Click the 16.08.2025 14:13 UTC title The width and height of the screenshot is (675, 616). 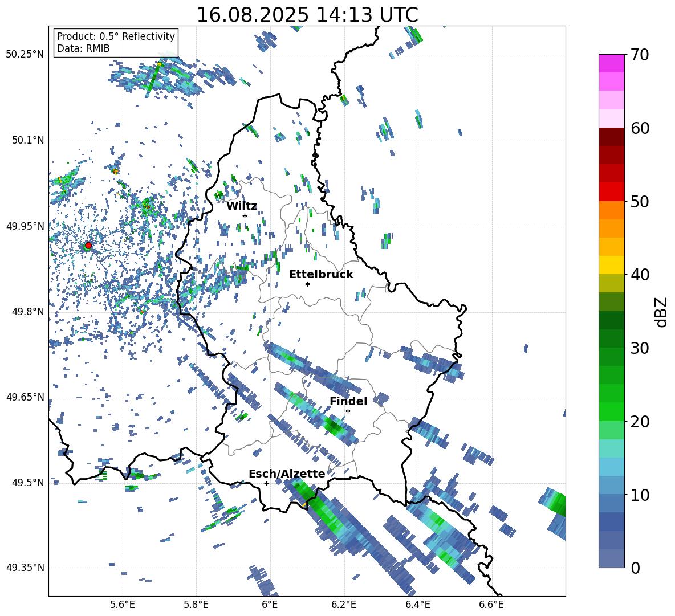pyautogui.click(x=307, y=15)
